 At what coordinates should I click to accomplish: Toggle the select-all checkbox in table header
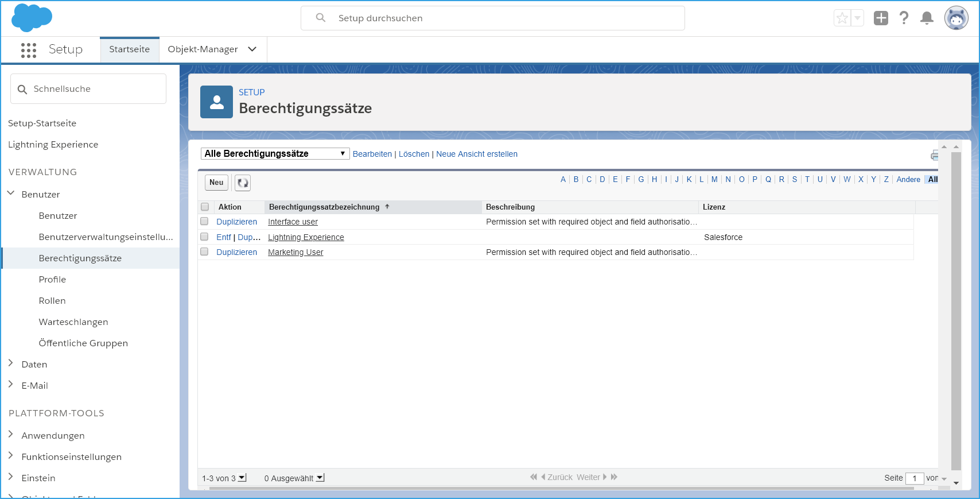tap(205, 207)
